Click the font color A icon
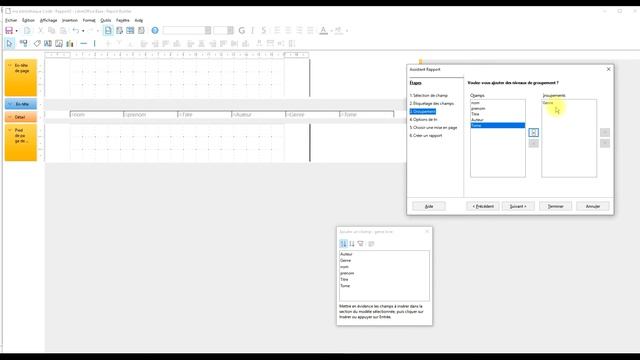This screenshot has width=640, height=360. coord(323,30)
